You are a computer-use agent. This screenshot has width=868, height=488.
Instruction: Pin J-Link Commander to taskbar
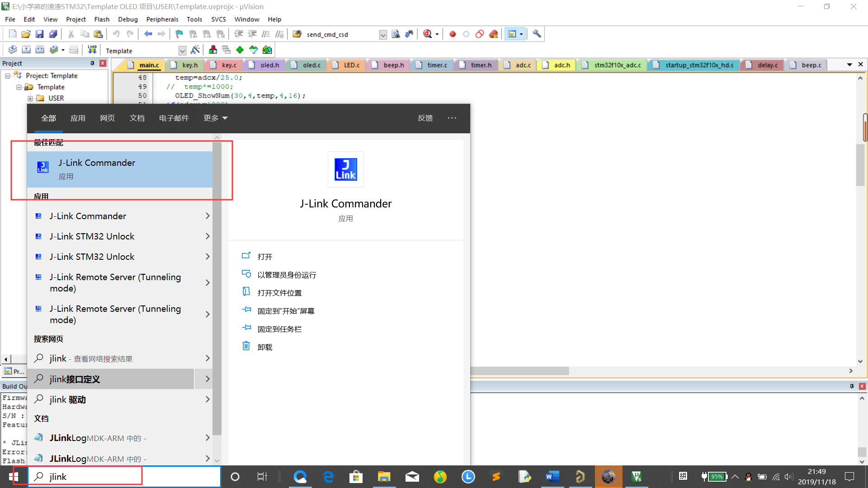coord(279,328)
